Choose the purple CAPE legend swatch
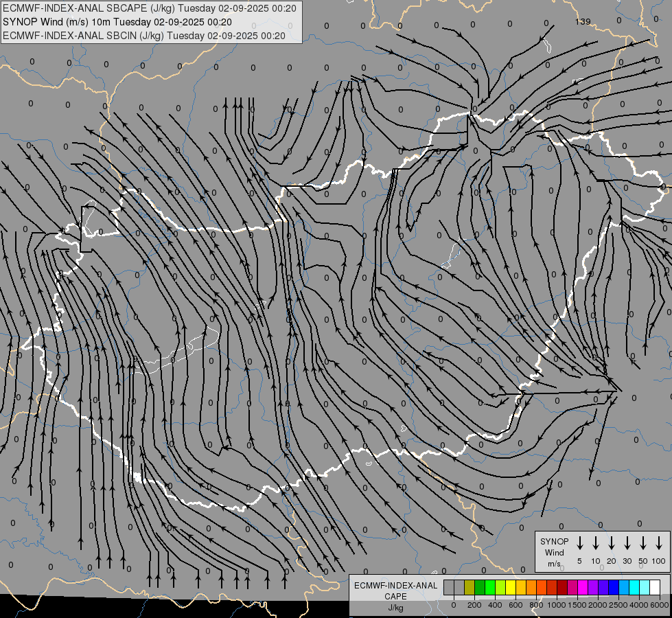The width and height of the screenshot is (672, 618). pyautogui.click(x=592, y=587)
